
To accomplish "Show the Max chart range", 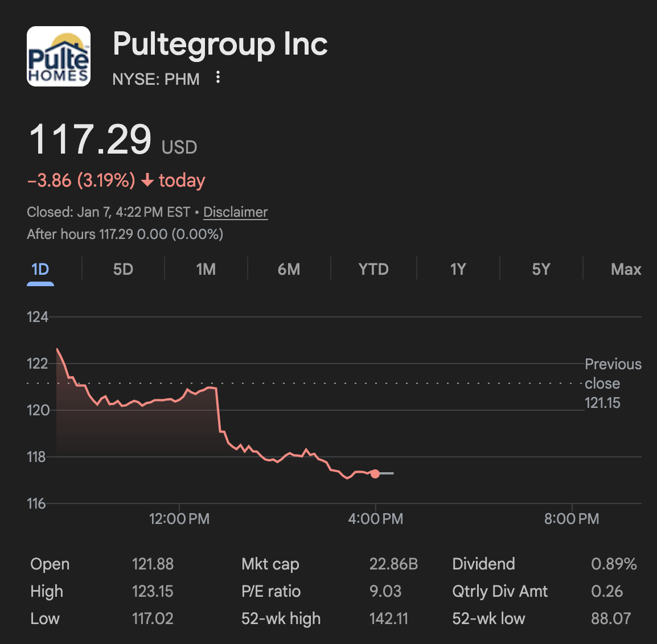I will coord(626,269).
